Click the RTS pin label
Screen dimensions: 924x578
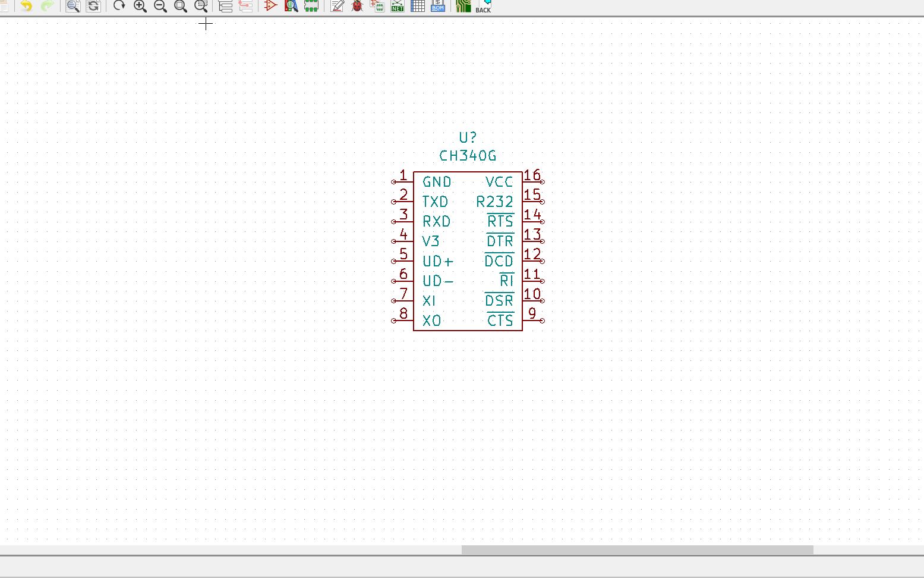[x=500, y=221]
